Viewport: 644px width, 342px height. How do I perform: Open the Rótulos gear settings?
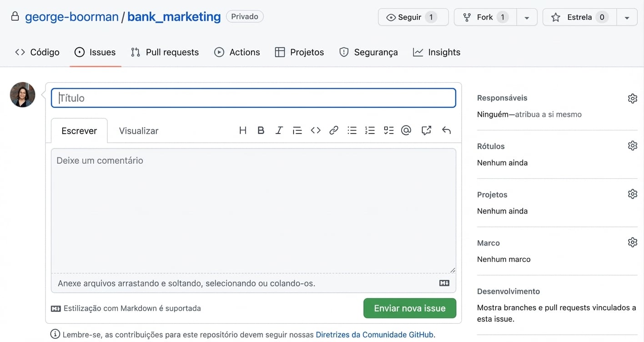coord(633,146)
